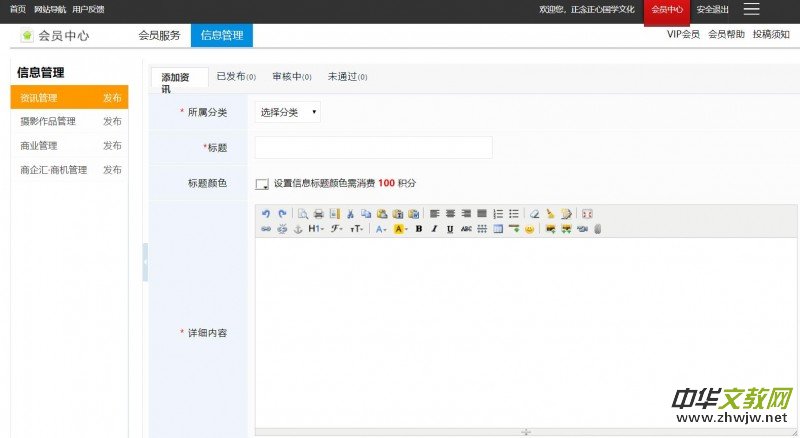Click the redo icon in editor toolbar

tap(282, 214)
